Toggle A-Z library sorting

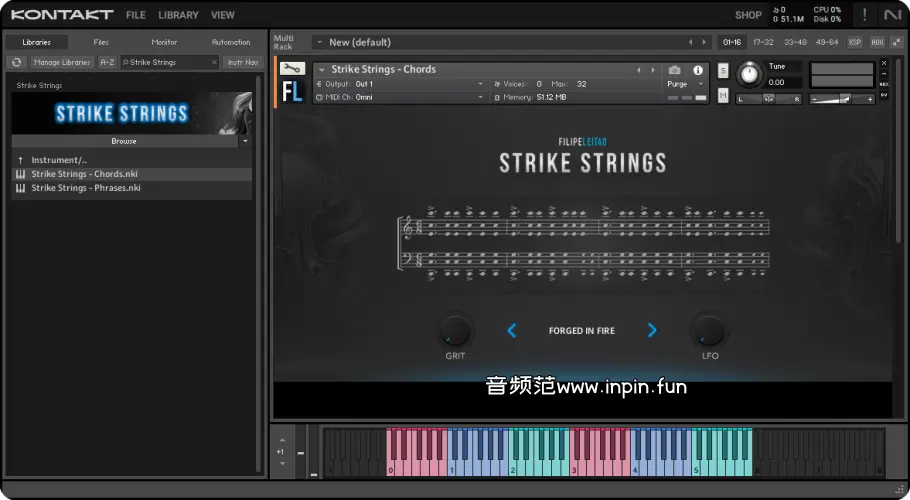tap(107, 62)
